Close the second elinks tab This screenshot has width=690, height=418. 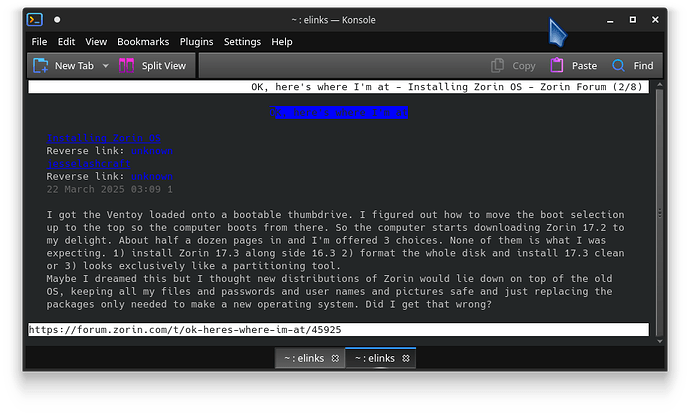click(406, 359)
